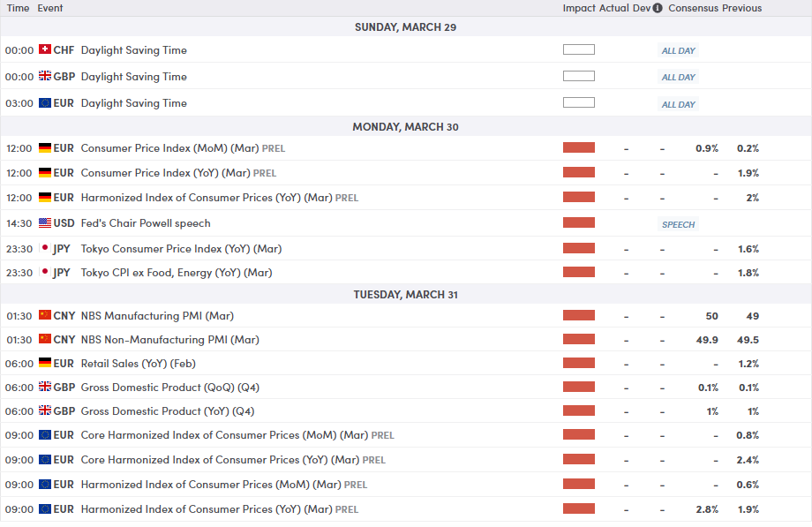Click UK flag on GBP Daylight Saving row
812x527 pixels.
coord(45,76)
